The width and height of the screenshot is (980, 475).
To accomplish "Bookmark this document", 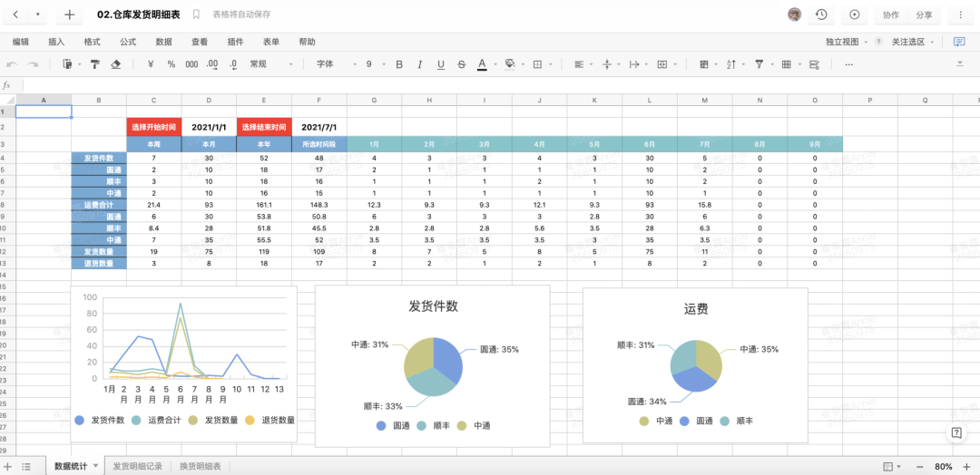I will pos(196,15).
